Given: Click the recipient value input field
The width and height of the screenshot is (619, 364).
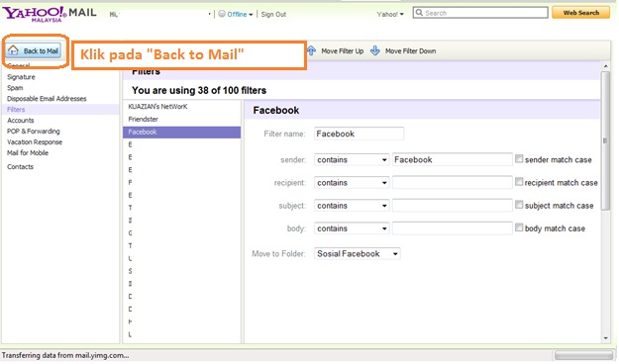Looking at the screenshot, I should pyautogui.click(x=452, y=183).
